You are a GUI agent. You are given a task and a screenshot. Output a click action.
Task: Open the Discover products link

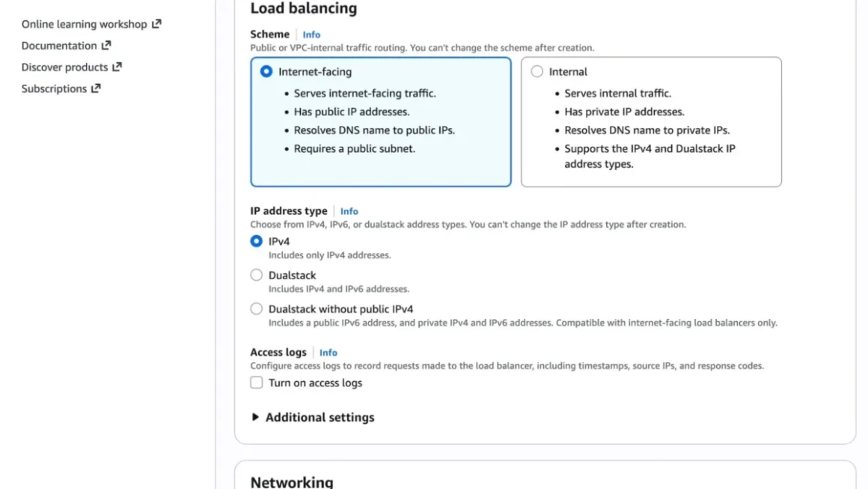65,67
